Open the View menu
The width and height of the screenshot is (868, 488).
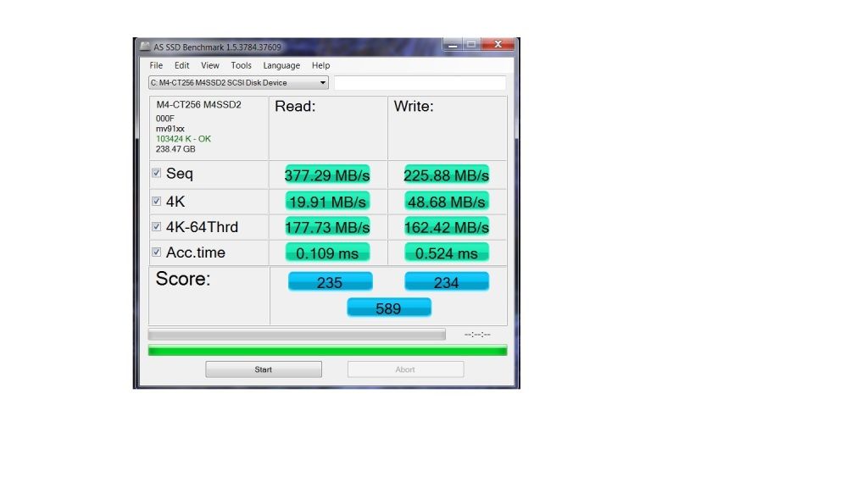210,65
